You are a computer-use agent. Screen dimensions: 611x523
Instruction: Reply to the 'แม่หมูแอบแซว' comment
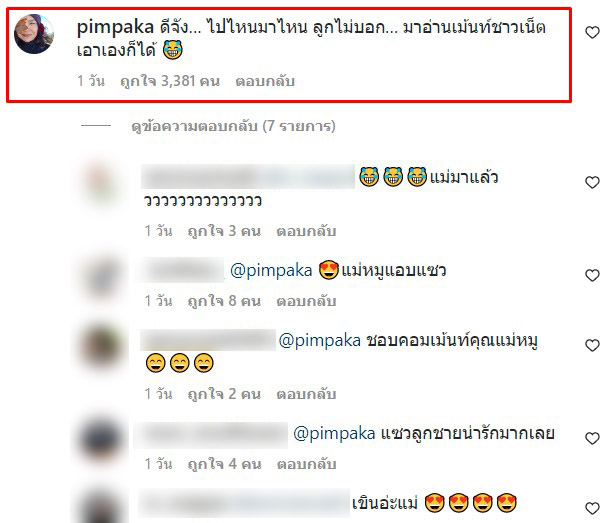(306, 301)
